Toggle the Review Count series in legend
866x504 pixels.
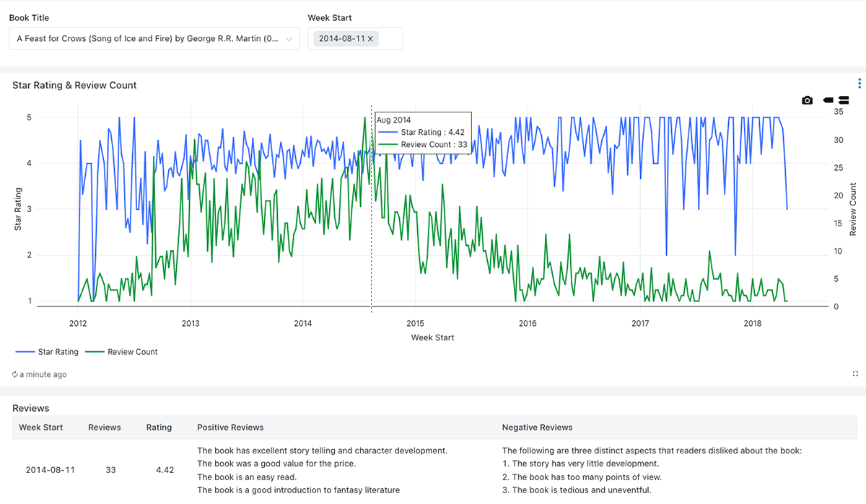[132, 352]
